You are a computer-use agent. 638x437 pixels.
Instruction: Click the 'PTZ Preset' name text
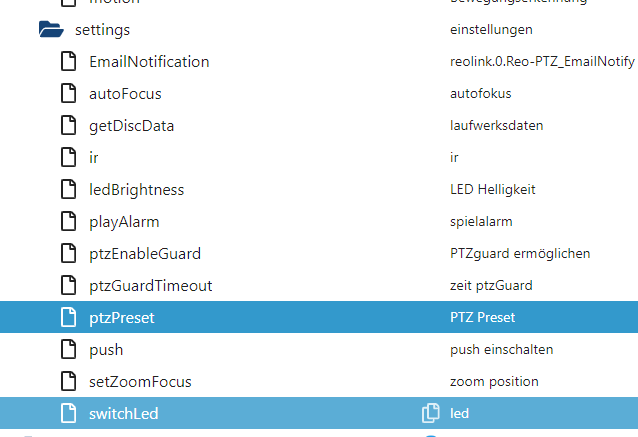[x=483, y=317]
